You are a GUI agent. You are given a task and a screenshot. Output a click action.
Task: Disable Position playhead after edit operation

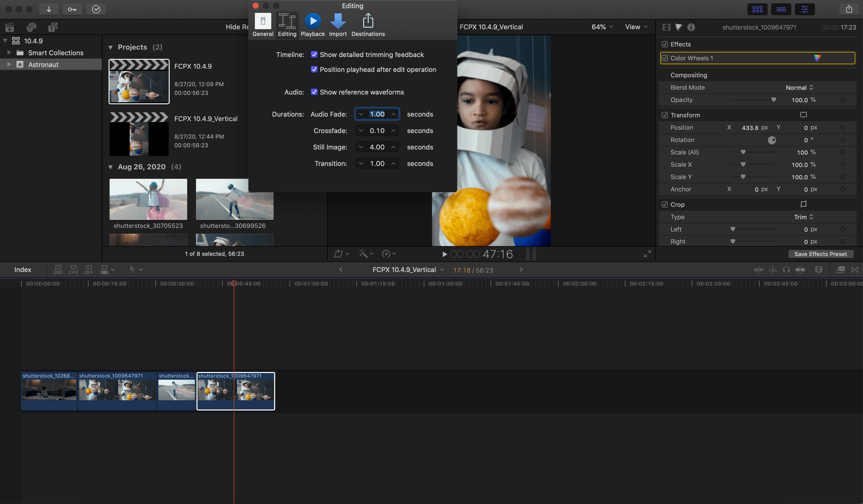[x=314, y=69]
